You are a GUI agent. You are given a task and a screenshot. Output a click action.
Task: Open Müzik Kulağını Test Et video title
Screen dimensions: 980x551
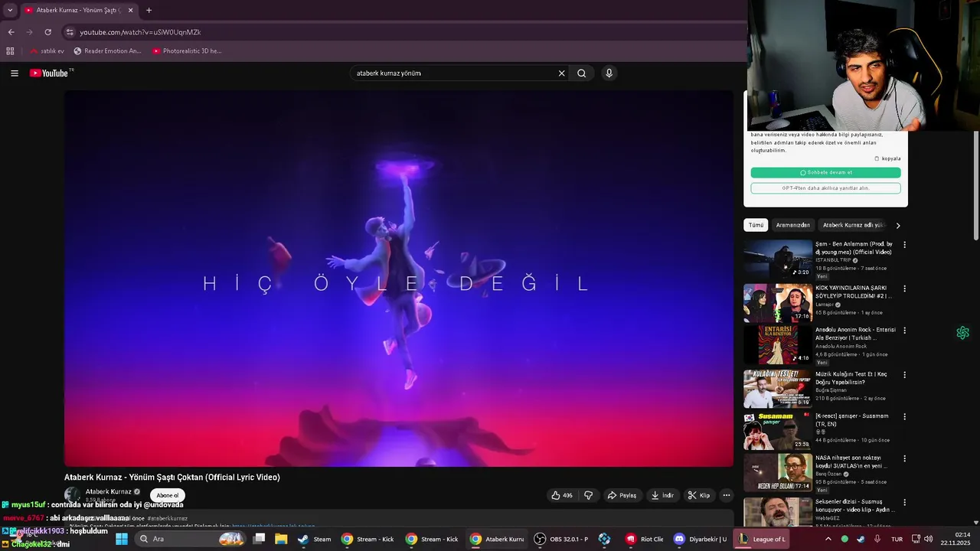pyautogui.click(x=851, y=378)
